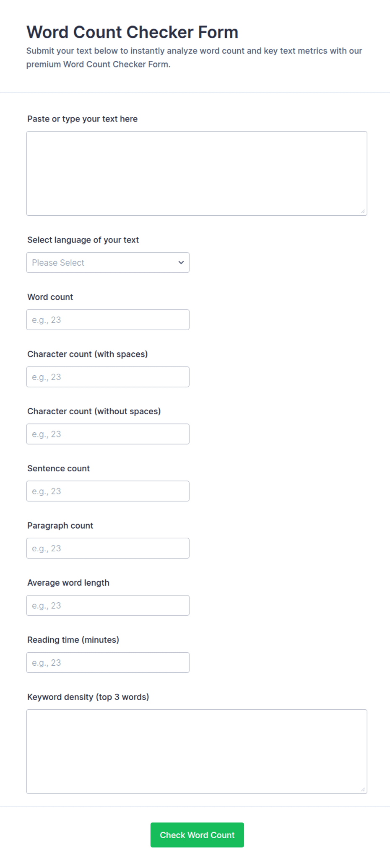Focus the Keyword density textarea

pos(197,752)
